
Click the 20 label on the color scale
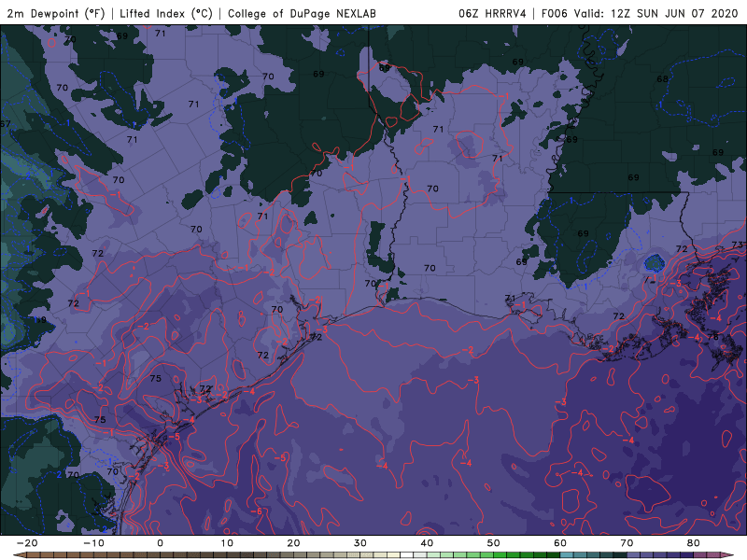[293, 543]
